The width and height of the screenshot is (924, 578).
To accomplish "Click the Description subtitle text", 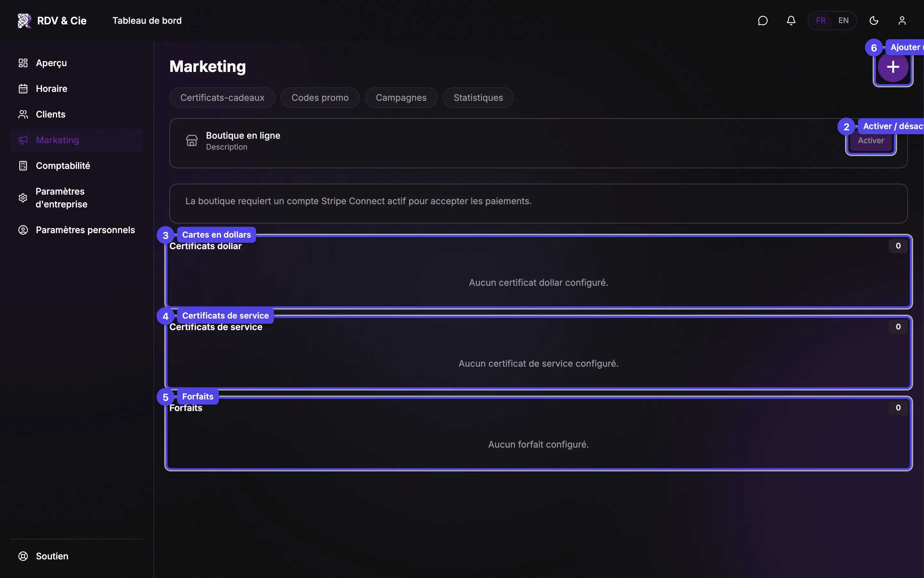I will pyautogui.click(x=227, y=147).
